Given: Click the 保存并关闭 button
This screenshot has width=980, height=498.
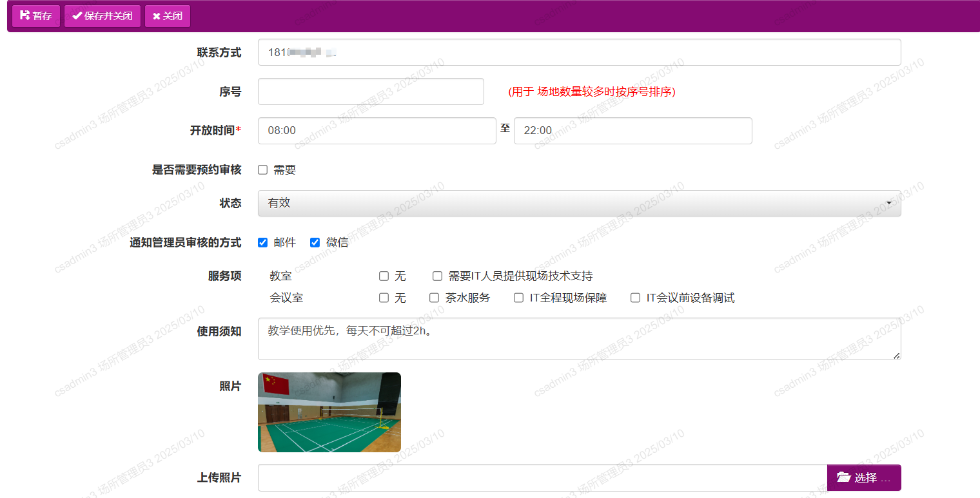Looking at the screenshot, I should tap(102, 15).
